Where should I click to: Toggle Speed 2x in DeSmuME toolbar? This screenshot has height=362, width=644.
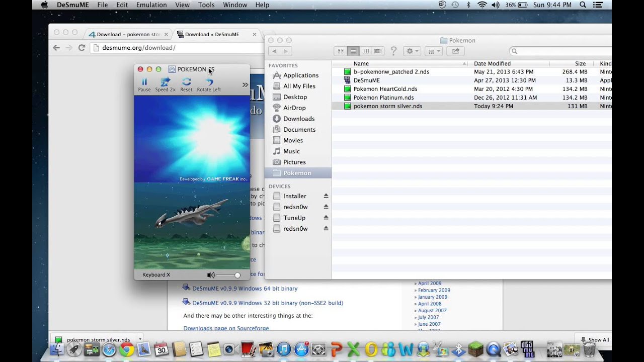165,84
